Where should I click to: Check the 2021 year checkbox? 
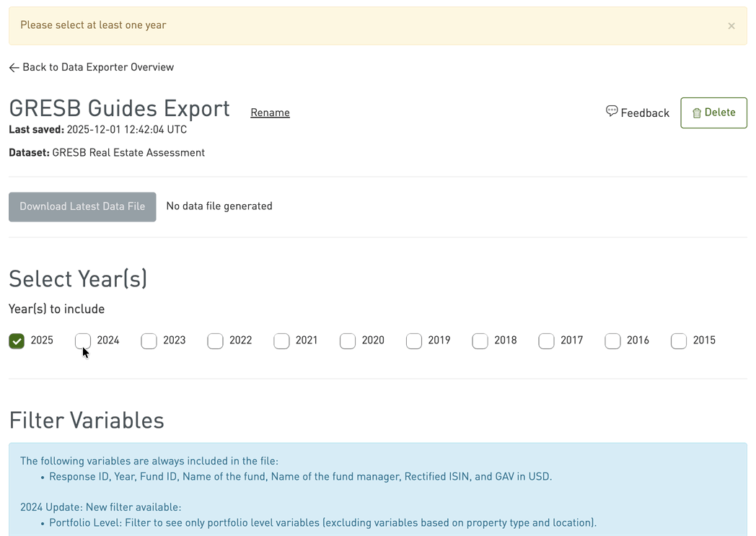click(281, 341)
